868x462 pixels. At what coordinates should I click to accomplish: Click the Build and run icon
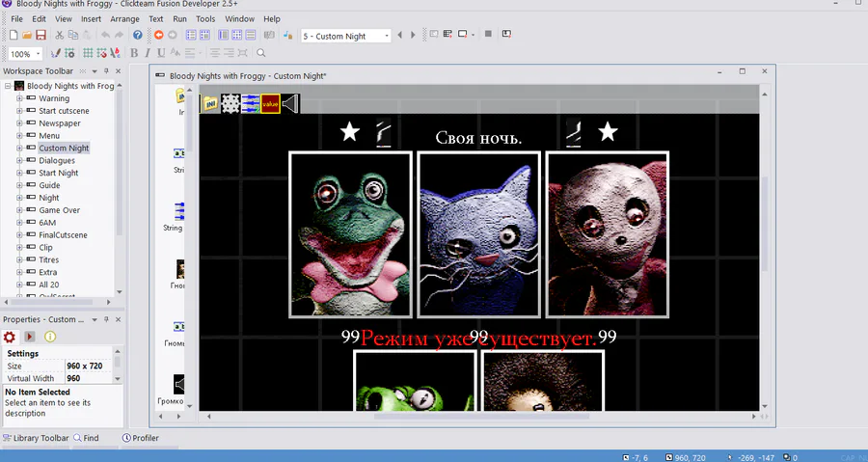pos(506,34)
